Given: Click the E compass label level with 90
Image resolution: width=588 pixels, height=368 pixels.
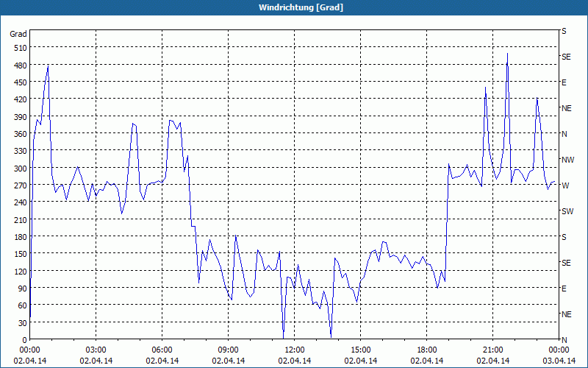Looking at the screenshot, I should click(564, 289).
